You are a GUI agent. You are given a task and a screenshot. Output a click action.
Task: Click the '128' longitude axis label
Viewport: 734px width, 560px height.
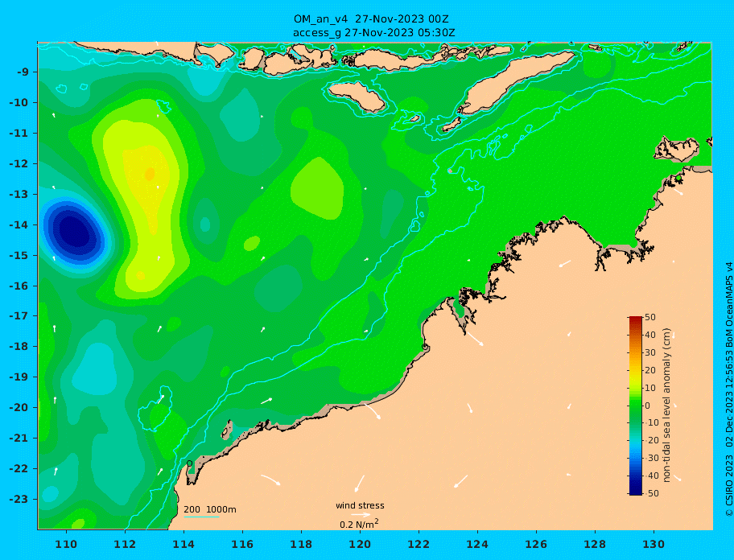(x=595, y=544)
